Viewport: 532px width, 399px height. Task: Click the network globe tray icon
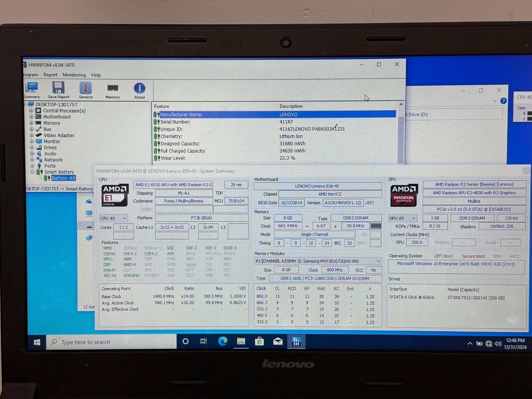click(x=488, y=344)
